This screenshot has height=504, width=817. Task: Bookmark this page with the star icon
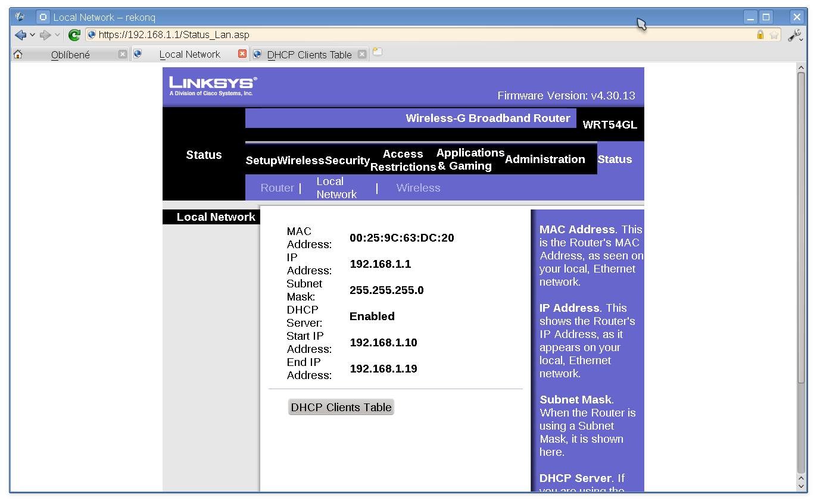(x=774, y=35)
